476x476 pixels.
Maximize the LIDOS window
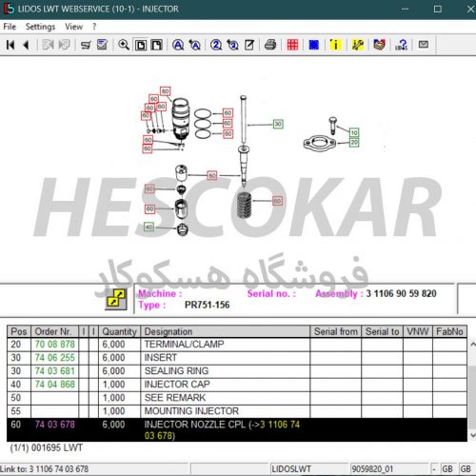[438, 9]
